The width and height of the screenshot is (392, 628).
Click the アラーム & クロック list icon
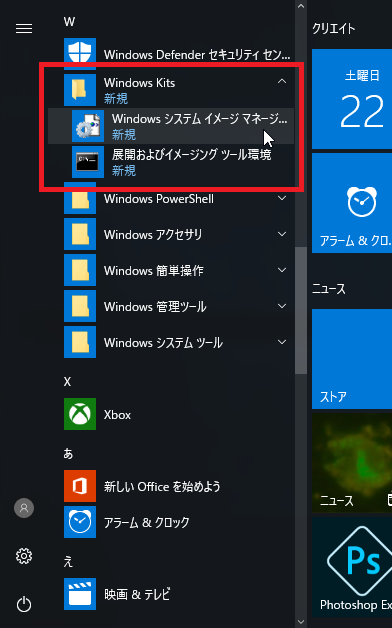tap(80, 522)
